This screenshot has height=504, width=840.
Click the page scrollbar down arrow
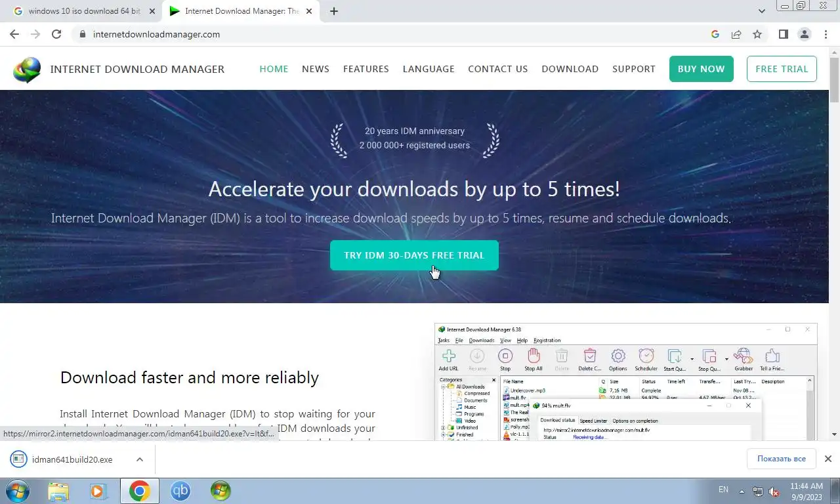tap(834, 434)
